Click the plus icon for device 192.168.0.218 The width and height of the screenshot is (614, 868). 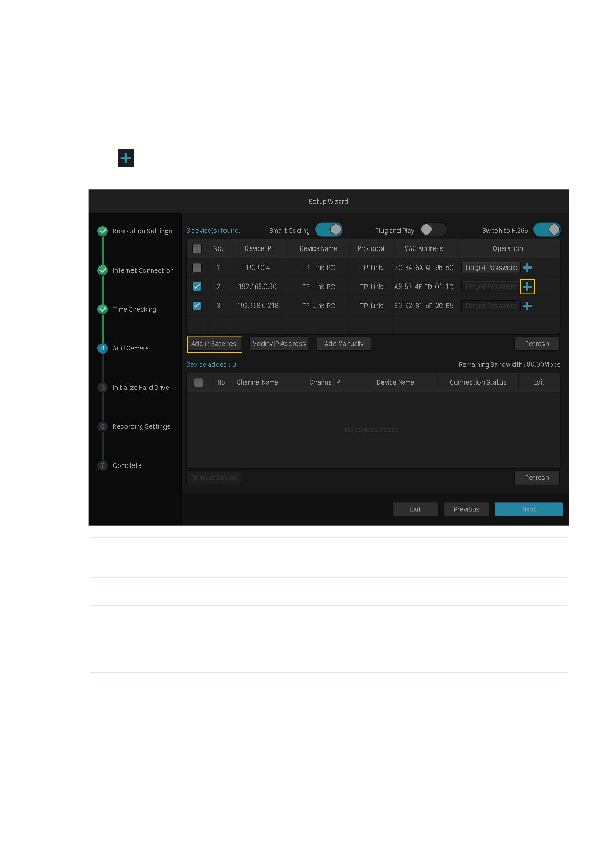point(527,306)
